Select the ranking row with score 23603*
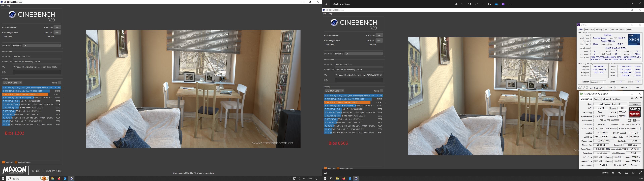 click(32, 95)
